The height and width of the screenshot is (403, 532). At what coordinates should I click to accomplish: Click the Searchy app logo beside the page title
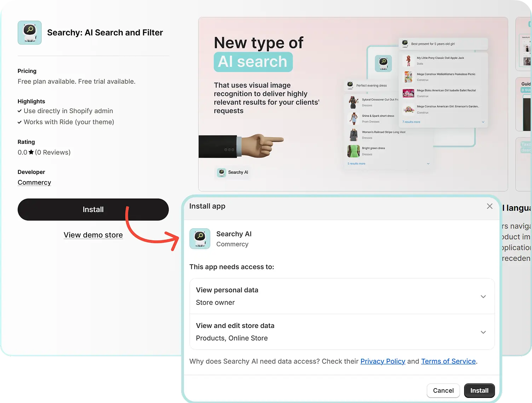pos(29,33)
